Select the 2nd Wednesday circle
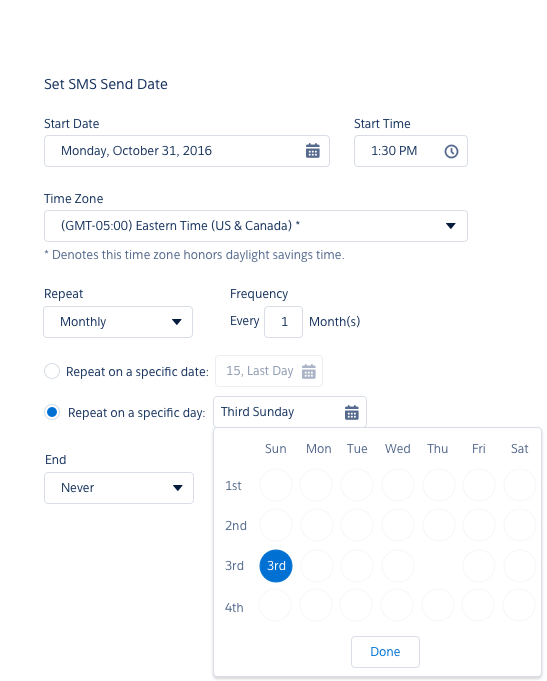Viewport: 547px width, 681px height. coord(398,525)
